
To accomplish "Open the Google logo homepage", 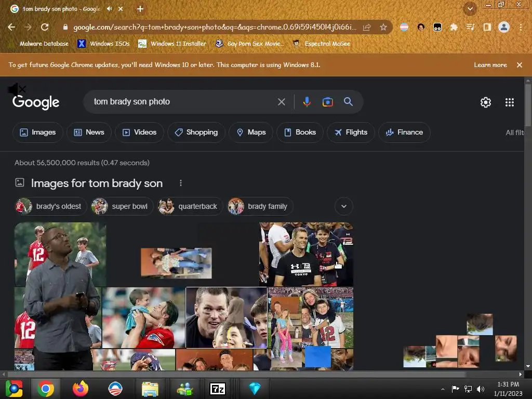I will pos(36,102).
